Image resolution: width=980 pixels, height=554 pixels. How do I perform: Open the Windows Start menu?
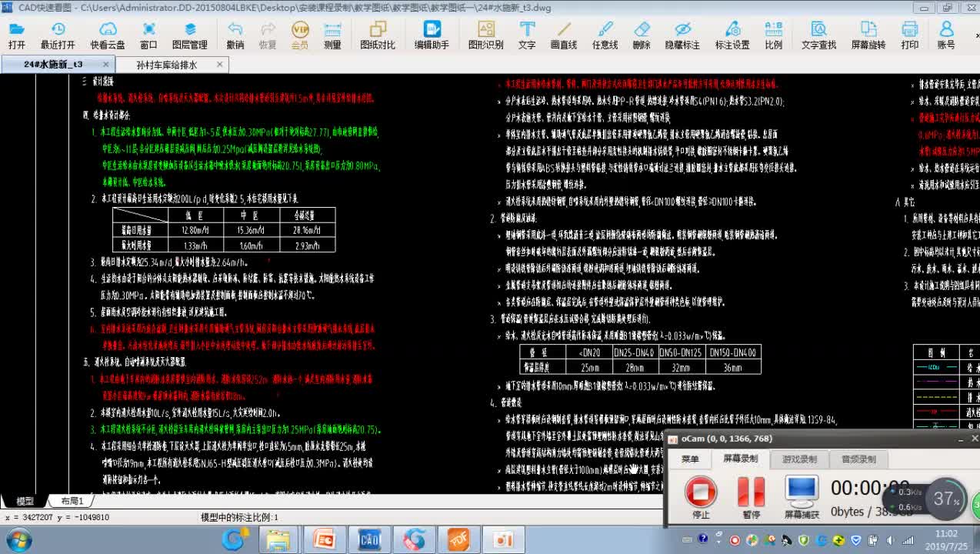coord(18,540)
